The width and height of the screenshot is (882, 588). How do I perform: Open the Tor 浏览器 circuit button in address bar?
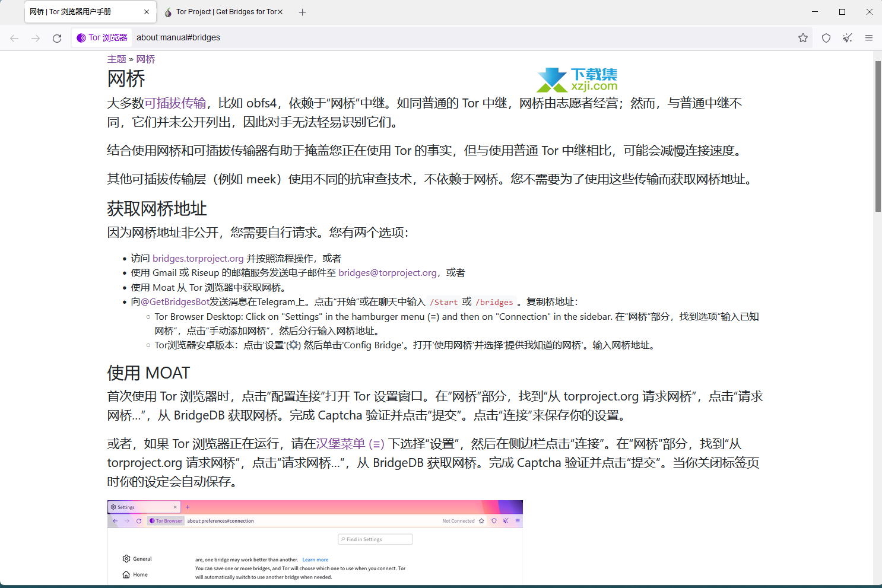tap(101, 37)
